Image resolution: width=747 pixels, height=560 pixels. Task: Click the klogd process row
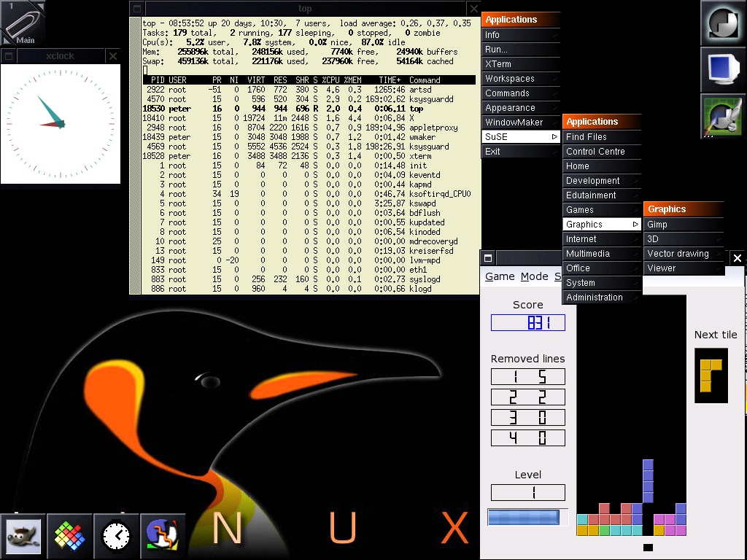309,289
